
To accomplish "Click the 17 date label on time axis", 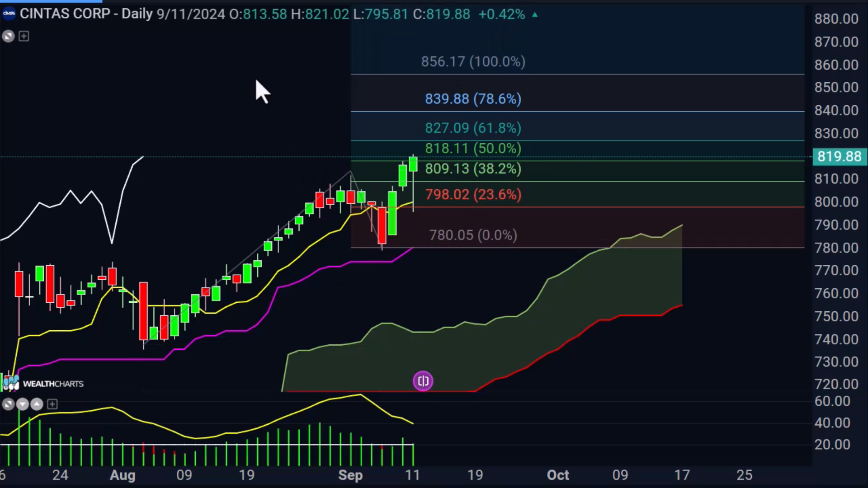I will [682, 475].
